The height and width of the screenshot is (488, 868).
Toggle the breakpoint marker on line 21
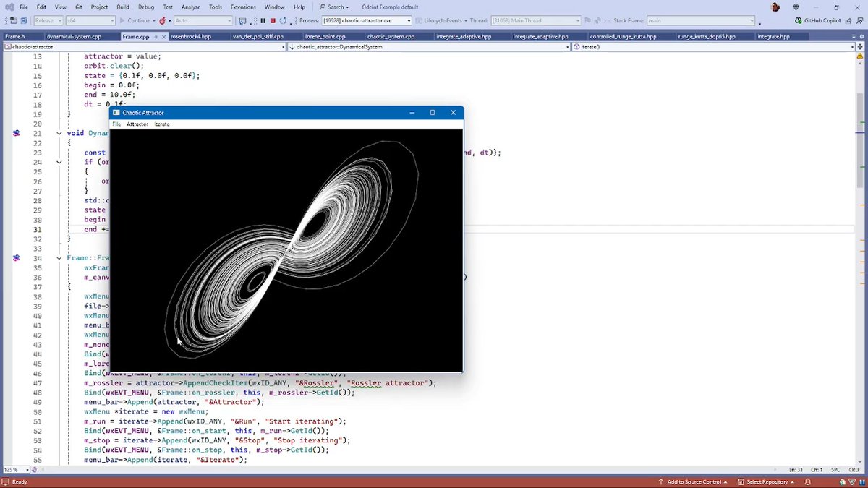coord(16,134)
